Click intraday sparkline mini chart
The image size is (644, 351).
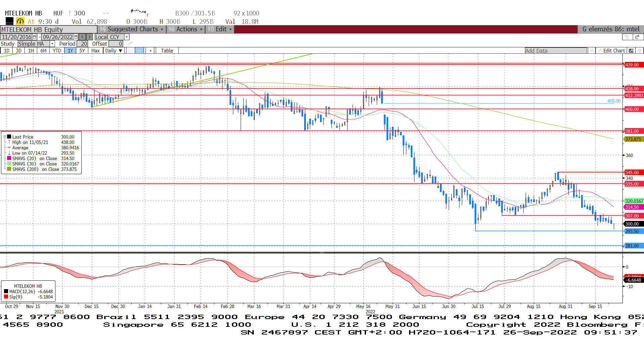click(139, 12)
